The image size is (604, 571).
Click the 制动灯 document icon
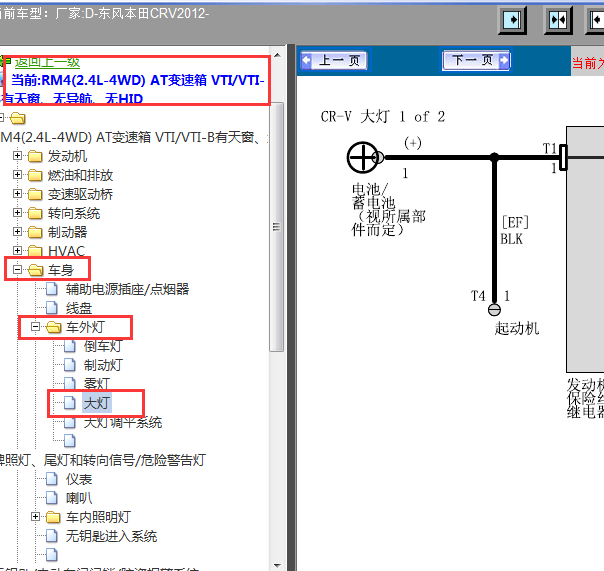(x=70, y=365)
